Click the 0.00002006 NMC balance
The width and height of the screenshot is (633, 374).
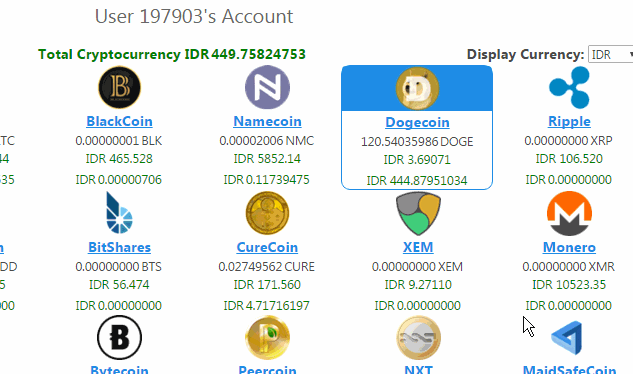(267, 141)
